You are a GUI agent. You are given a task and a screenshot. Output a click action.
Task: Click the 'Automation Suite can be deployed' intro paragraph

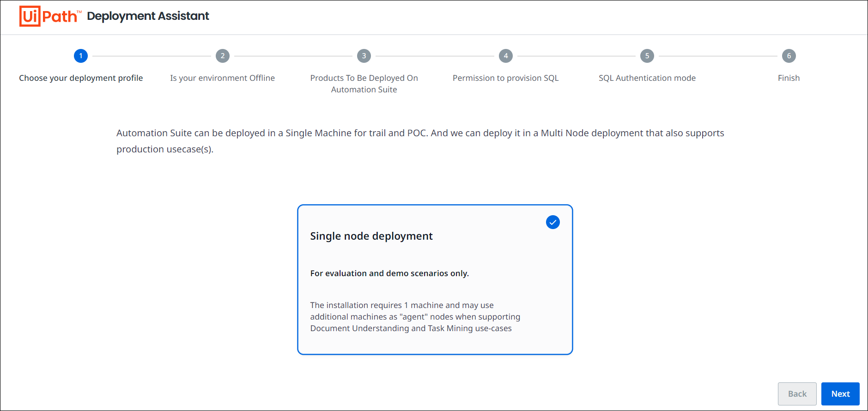(420, 141)
